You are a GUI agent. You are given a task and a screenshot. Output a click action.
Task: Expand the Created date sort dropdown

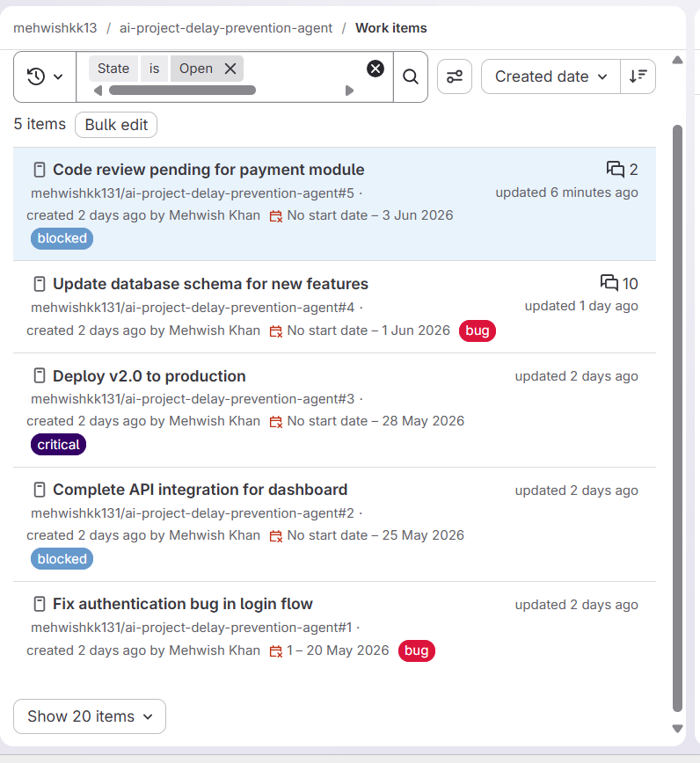[551, 76]
